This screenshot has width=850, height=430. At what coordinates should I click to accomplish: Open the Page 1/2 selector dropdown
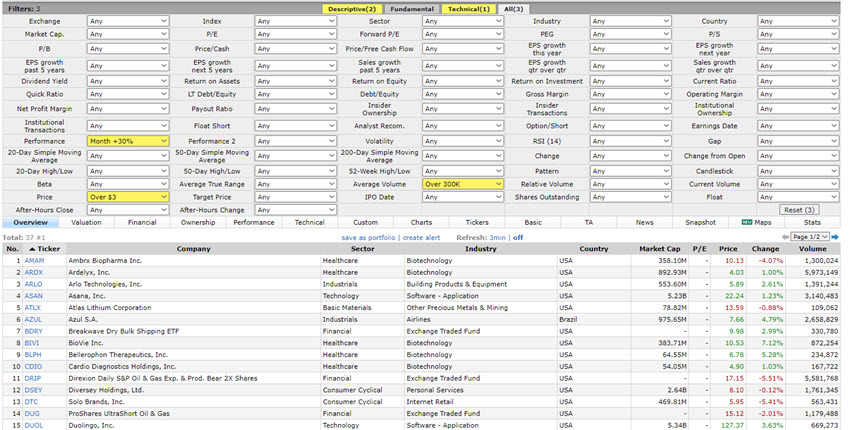tap(810, 237)
